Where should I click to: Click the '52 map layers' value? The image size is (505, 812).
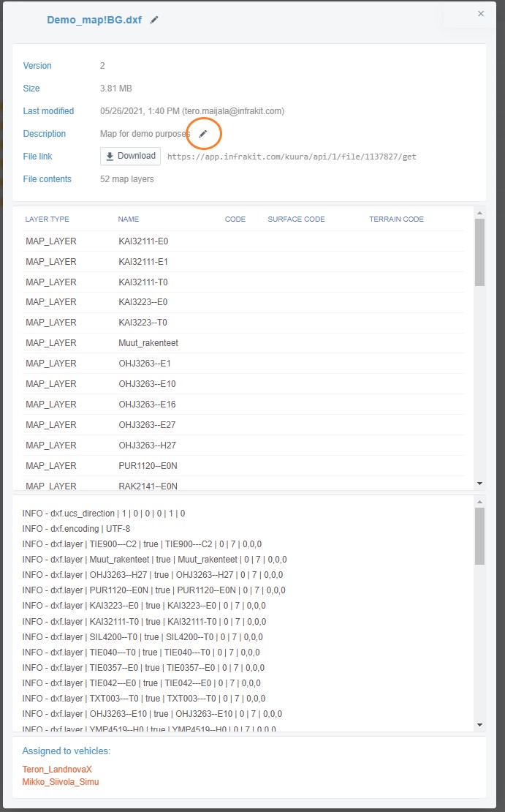pyautogui.click(x=126, y=178)
